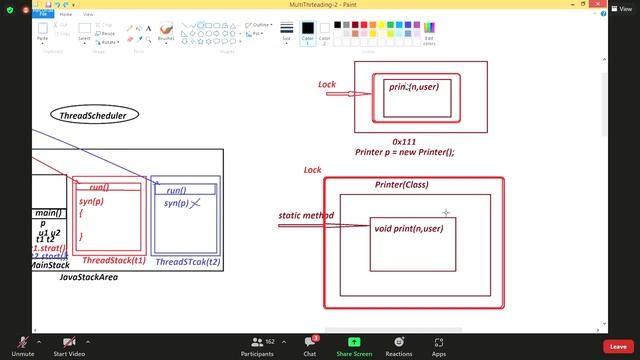This screenshot has height=360, width=640.
Task: Switch to the View ribbon tab
Action: [x=88, y=14]
